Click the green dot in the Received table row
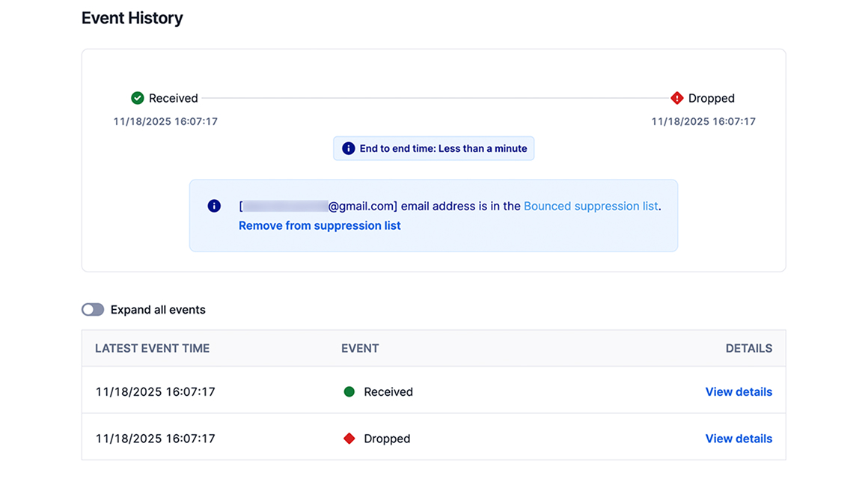868x479 pixels. (x=349, y=391)
